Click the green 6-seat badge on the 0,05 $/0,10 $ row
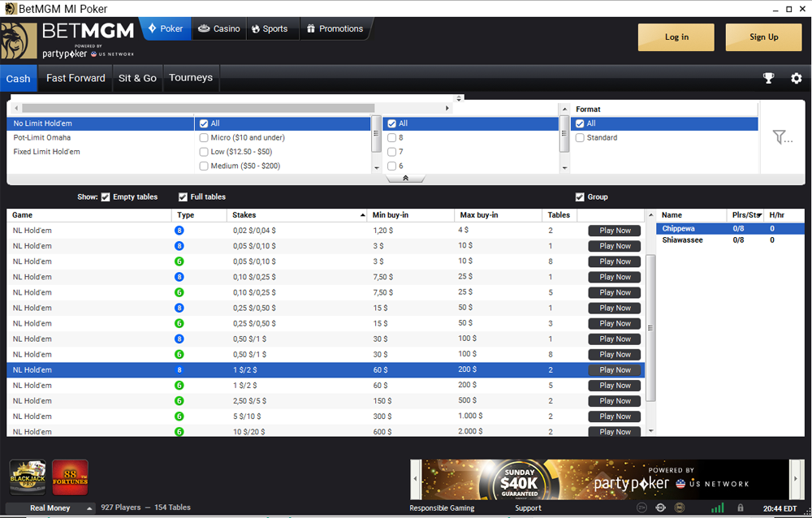This screenshot has height=518, width=812. pyautogui.click(x=179, y=261)
